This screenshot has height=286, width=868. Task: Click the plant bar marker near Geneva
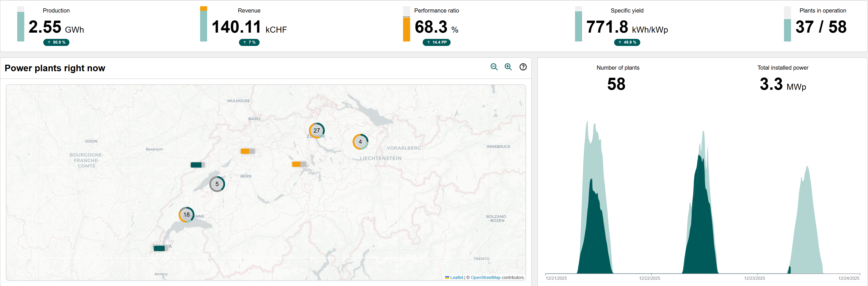160,249
